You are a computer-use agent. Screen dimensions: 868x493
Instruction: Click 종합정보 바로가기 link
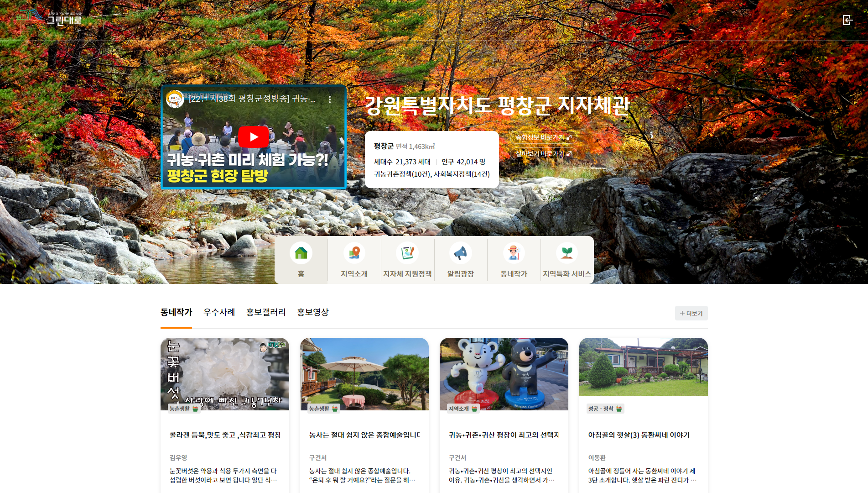click(543, 137)
